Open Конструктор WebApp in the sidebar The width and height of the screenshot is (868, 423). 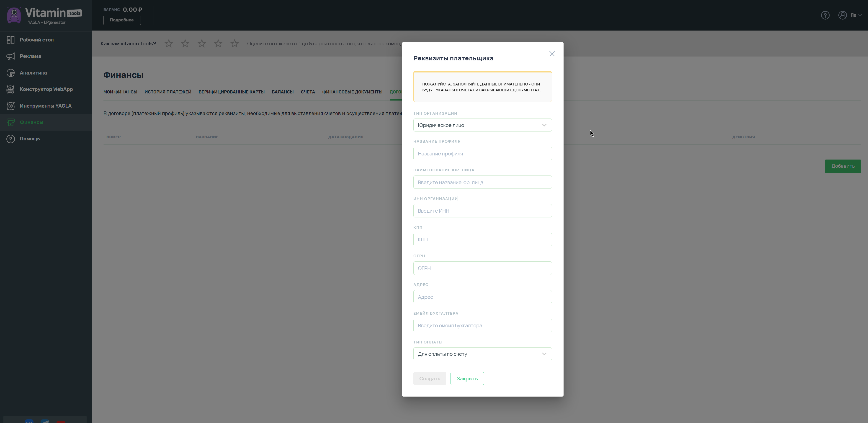[x=46, y=89]
